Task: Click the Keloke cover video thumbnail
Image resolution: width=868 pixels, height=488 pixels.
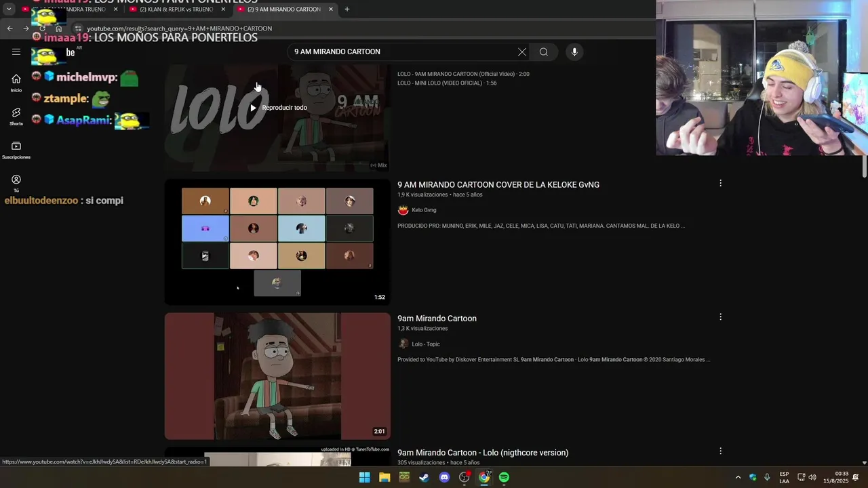Action: (x=277, y=242)
